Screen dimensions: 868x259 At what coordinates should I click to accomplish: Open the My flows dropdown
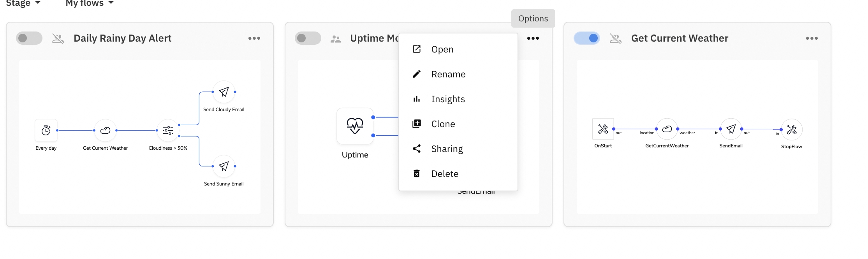click(90, 3)
